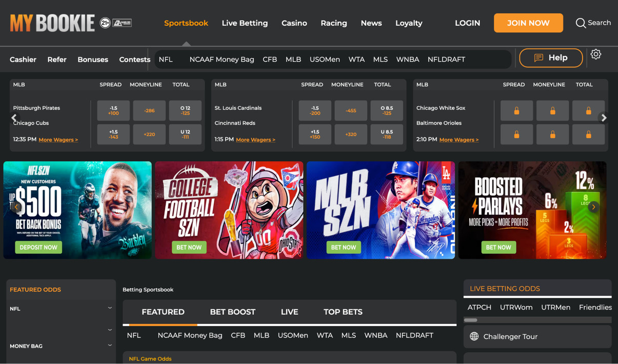The width and height of the screenshot is (618, 364).
Task: Select UTRWom in Live Betting Odds
Action: [516, 308]
